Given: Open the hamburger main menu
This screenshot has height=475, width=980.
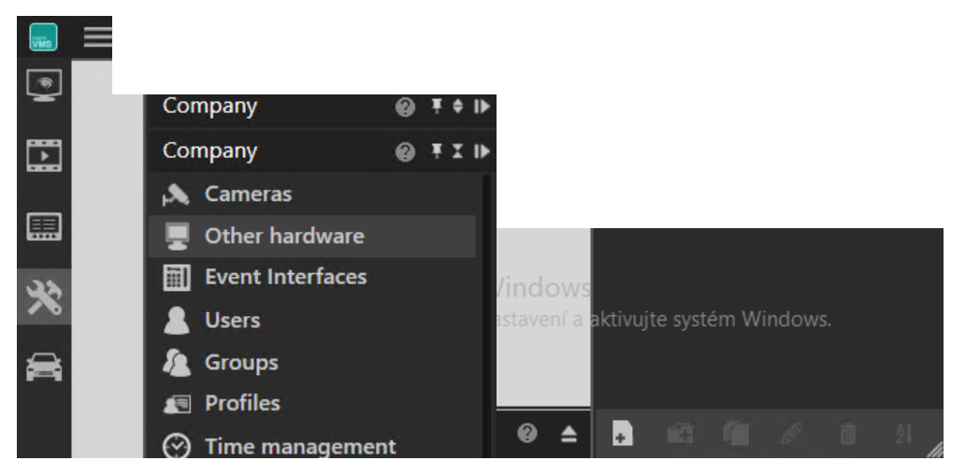Looking at the screenshot, I should [x=98, y=36].
